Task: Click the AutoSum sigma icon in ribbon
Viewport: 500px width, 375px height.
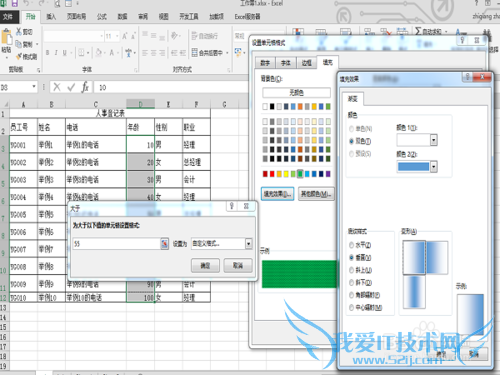Action: coord(418,31)
